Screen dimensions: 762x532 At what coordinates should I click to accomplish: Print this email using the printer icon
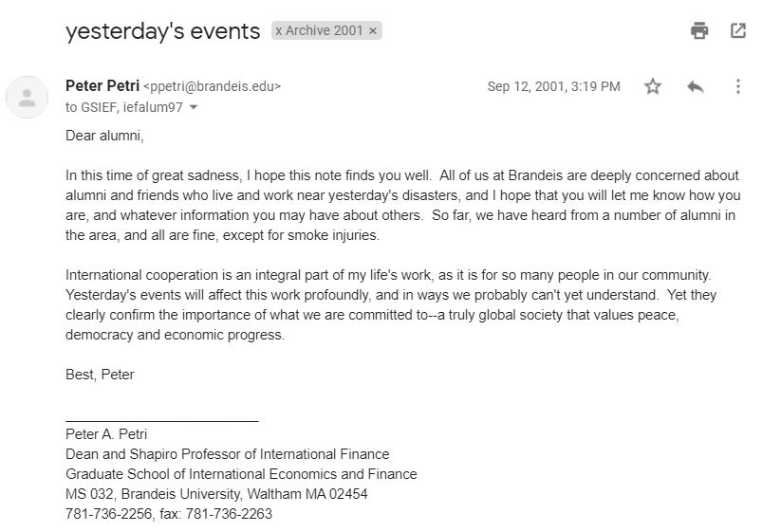(699, 30)
